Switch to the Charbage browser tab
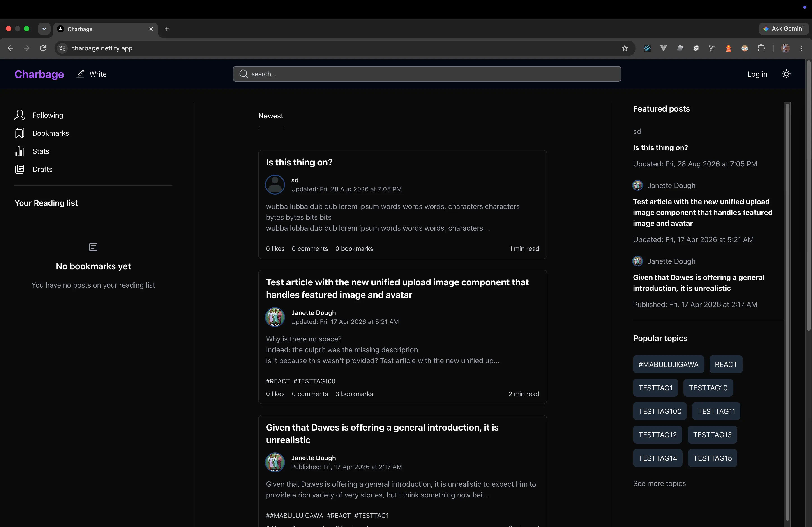The width and height of the screenshot is (812, 527). coord(105,29)
